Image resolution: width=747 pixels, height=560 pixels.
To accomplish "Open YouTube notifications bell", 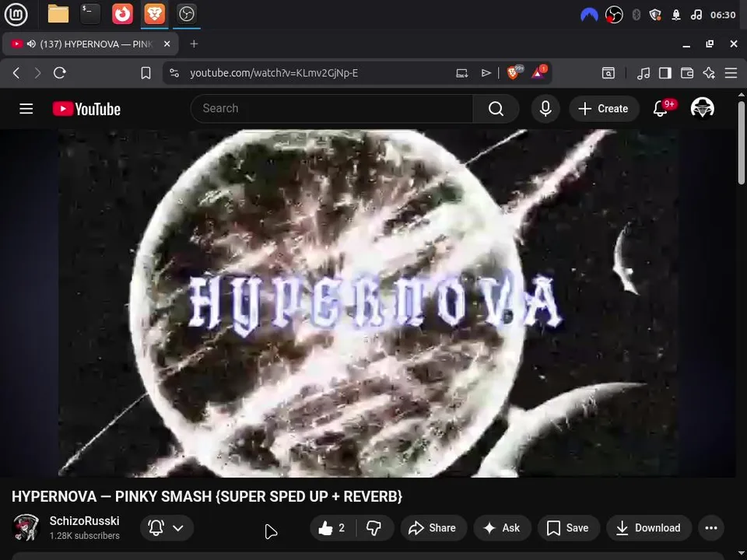I will 661,109.
